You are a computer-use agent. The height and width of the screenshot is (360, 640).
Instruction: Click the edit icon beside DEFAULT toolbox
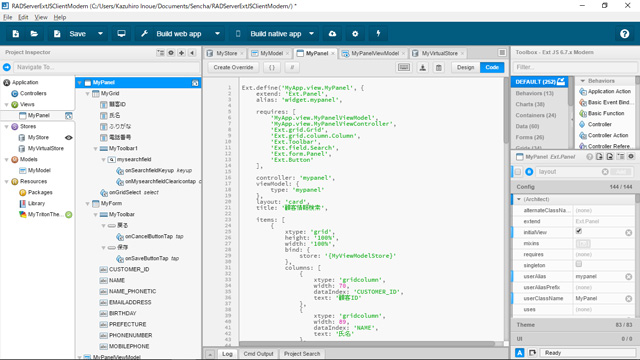coord(561,81)
